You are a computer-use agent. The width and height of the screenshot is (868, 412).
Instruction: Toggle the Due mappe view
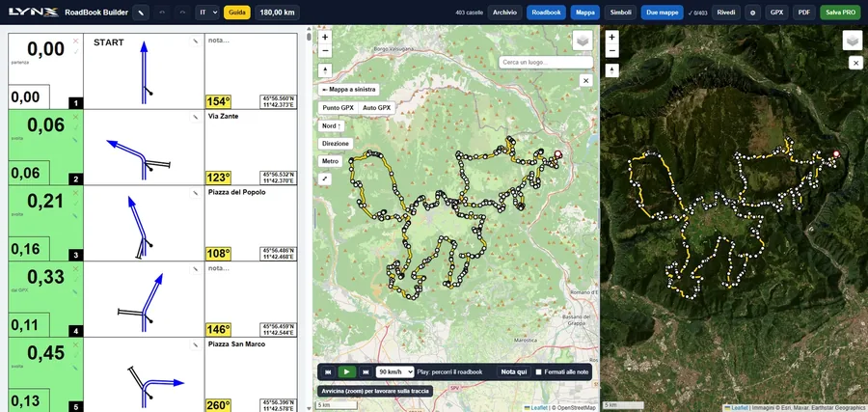pyautogui.click(x=662, y=13)
